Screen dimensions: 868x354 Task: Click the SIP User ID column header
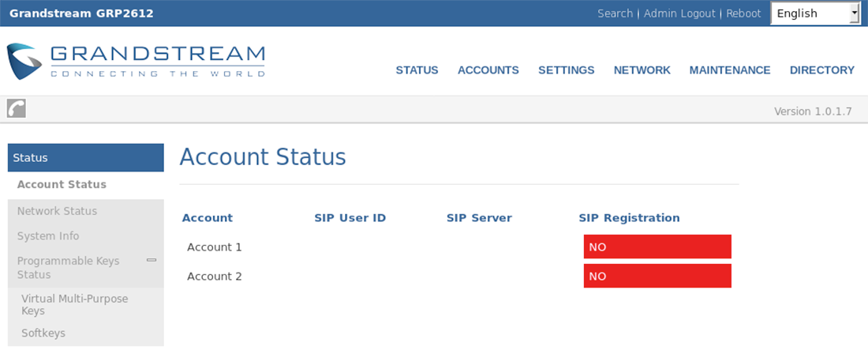pos(350,218)
